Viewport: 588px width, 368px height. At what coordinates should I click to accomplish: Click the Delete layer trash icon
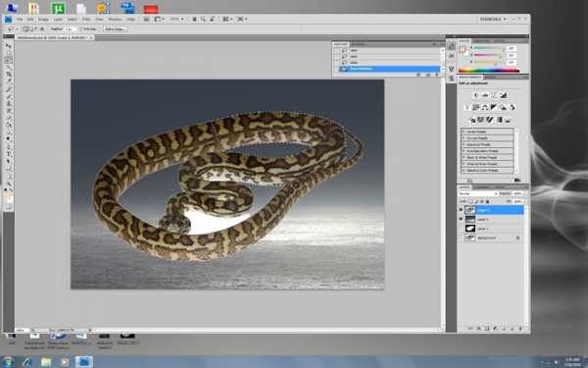[520, 329]
